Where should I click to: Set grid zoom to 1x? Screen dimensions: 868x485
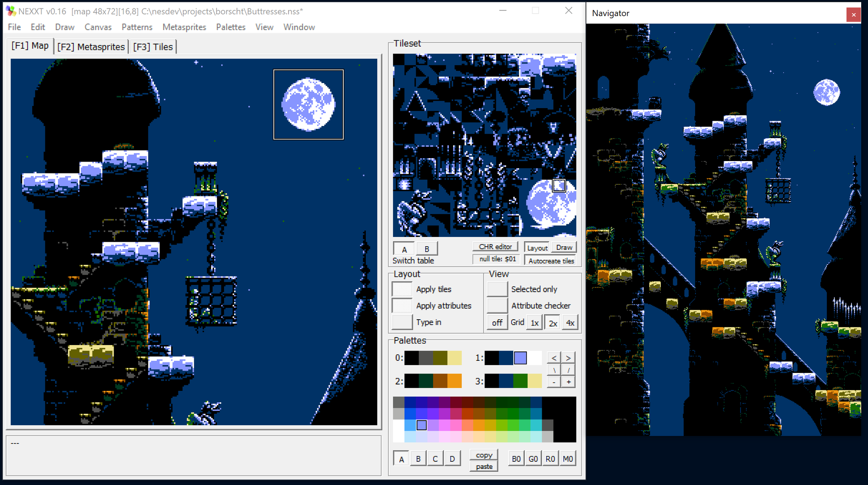tap(534, 322)
